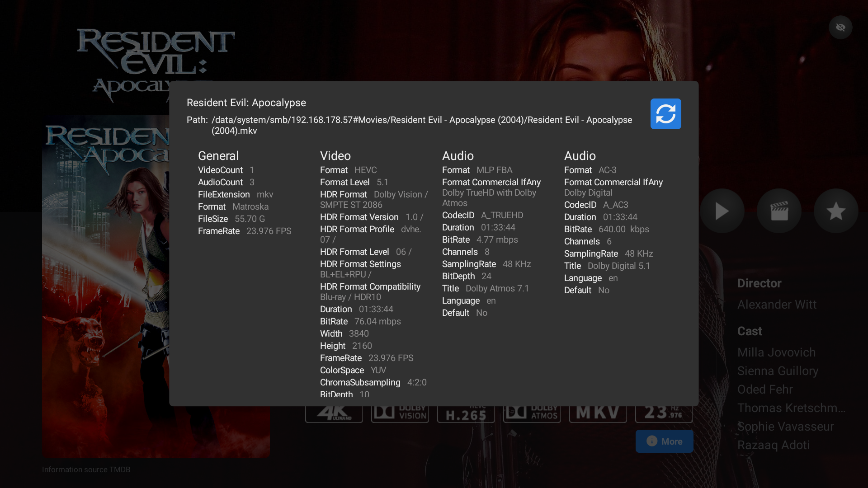The width and height of the screenshot is (868, 488).
Task: Click the Information source TMDB text
Action: pyautogui.click(x=86, y=469)
